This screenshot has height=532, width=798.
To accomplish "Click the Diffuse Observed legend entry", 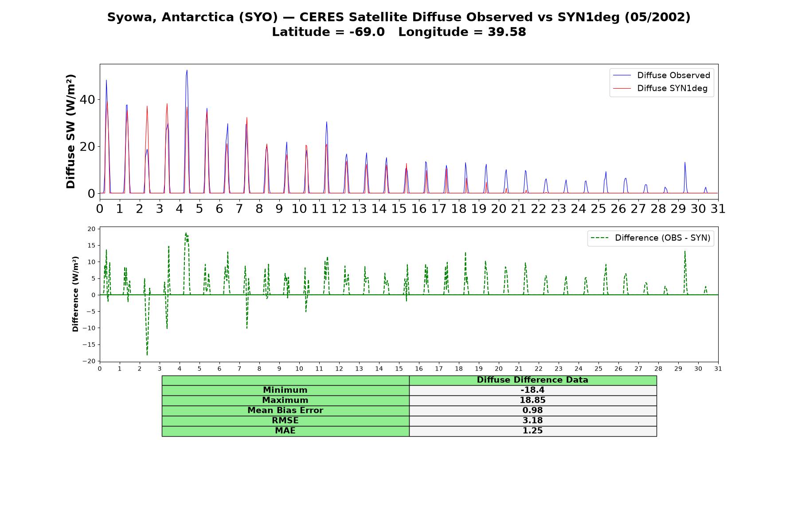I will coord(661,75).
